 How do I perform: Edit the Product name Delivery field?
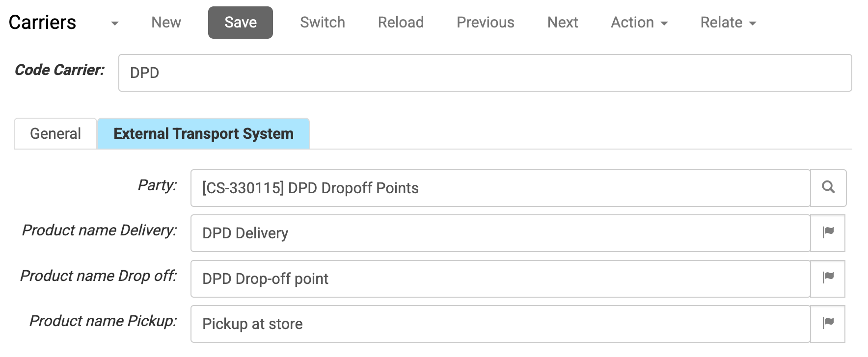500,233
